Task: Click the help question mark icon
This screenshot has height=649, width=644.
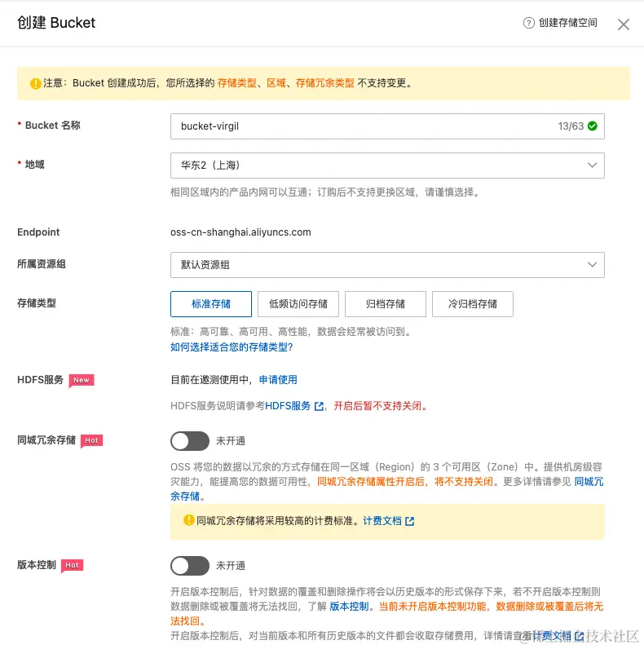Action: pos(528,23)
